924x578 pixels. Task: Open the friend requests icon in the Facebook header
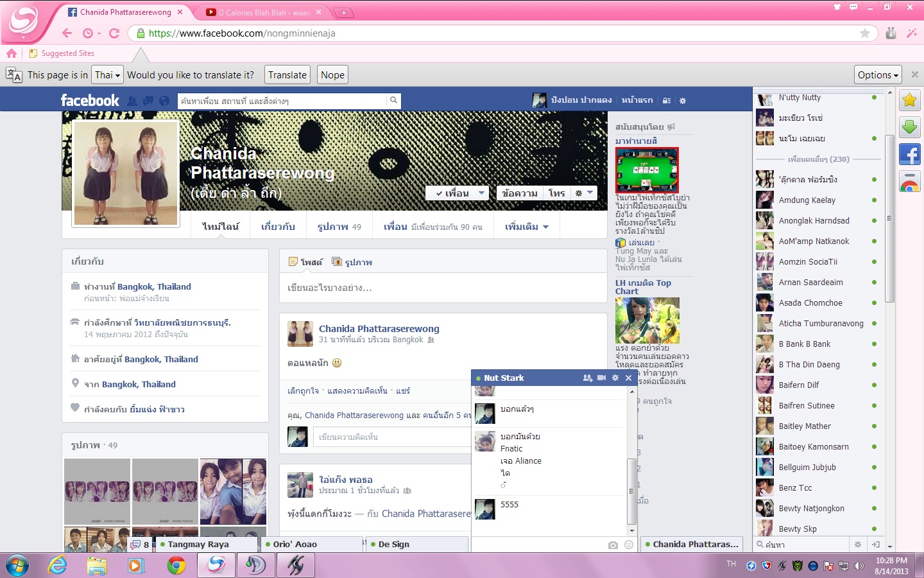click(132, 101)
